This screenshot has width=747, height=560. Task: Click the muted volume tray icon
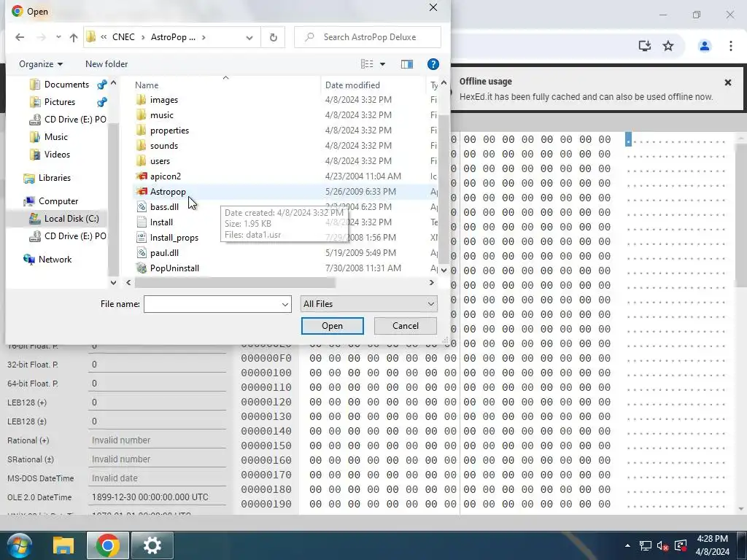pyautogui.click(x=662, y=545)
